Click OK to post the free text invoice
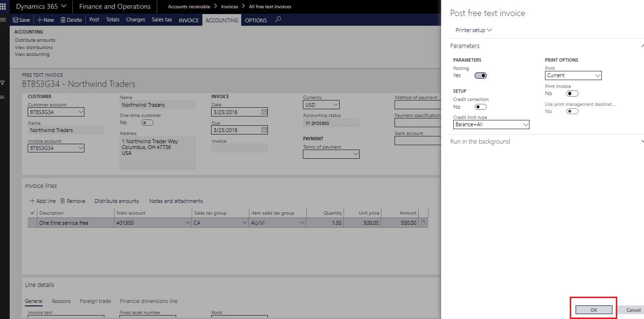 click(x=594, y=310)
